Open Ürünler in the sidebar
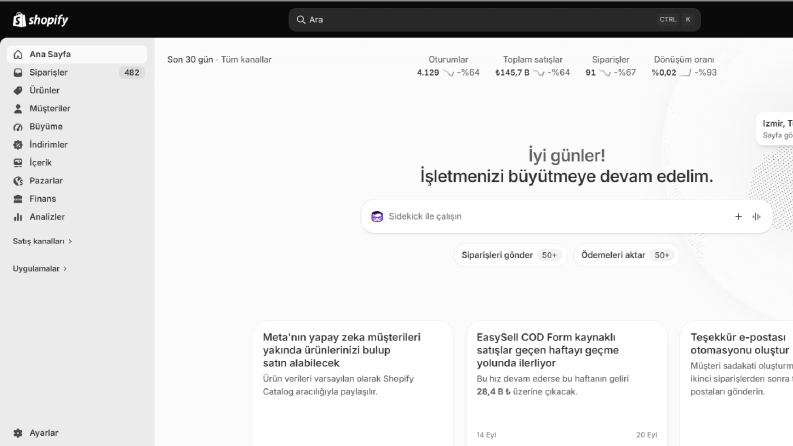Screen dimensions: 793x446 click(77, 91)
